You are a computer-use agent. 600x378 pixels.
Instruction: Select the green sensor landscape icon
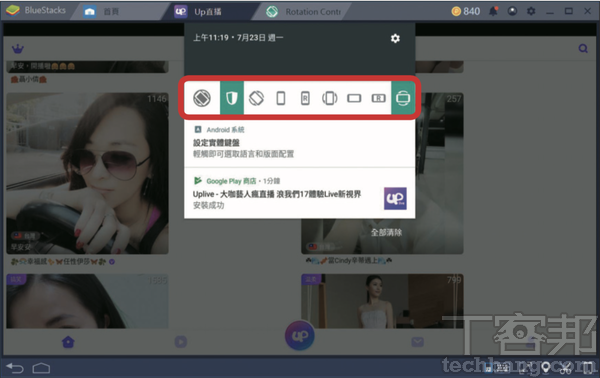[x=403, y=98]
